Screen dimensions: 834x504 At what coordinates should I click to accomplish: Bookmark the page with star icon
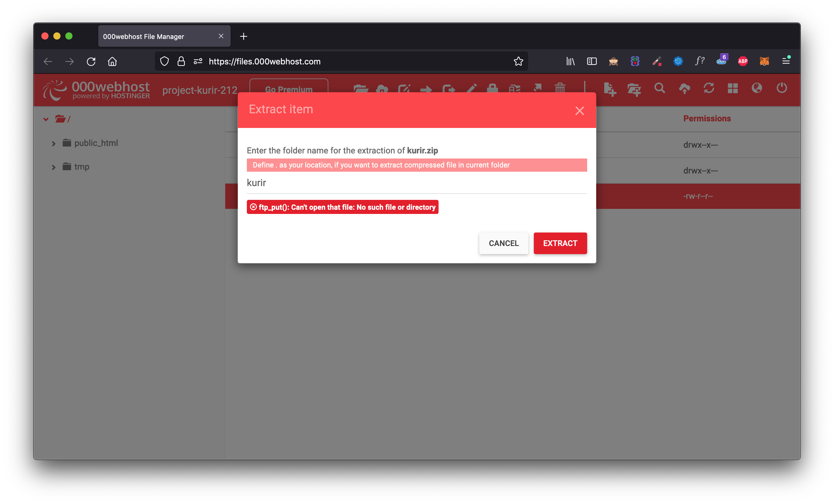(518, 61)
